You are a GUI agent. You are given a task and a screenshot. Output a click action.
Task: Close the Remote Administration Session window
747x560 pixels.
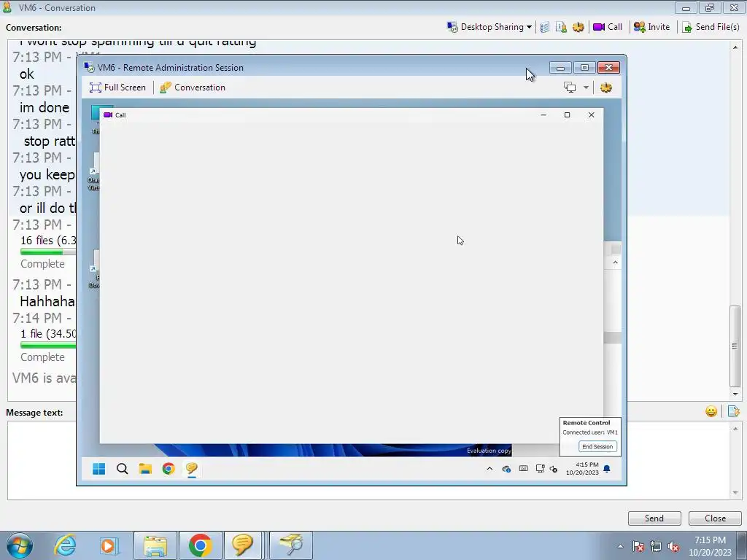point(608,68)
